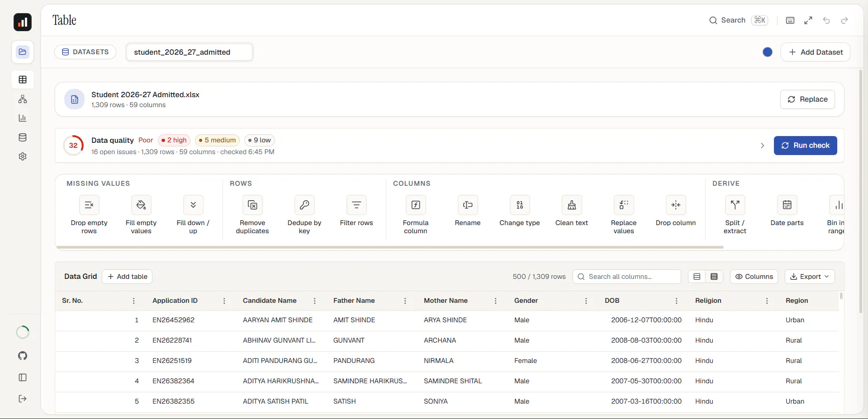Open the Candidate Name column menu
868x419 pixels.
(314, 301)
